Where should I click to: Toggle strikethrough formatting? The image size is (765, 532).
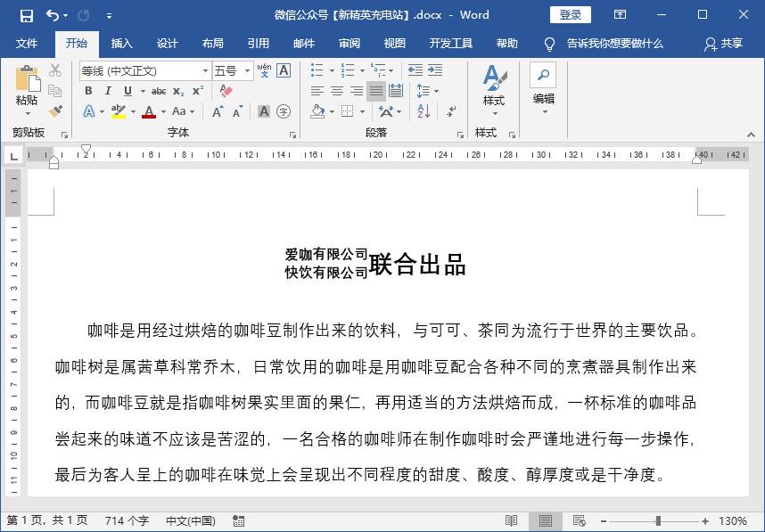pyautogui.click(x=159, y=91)
